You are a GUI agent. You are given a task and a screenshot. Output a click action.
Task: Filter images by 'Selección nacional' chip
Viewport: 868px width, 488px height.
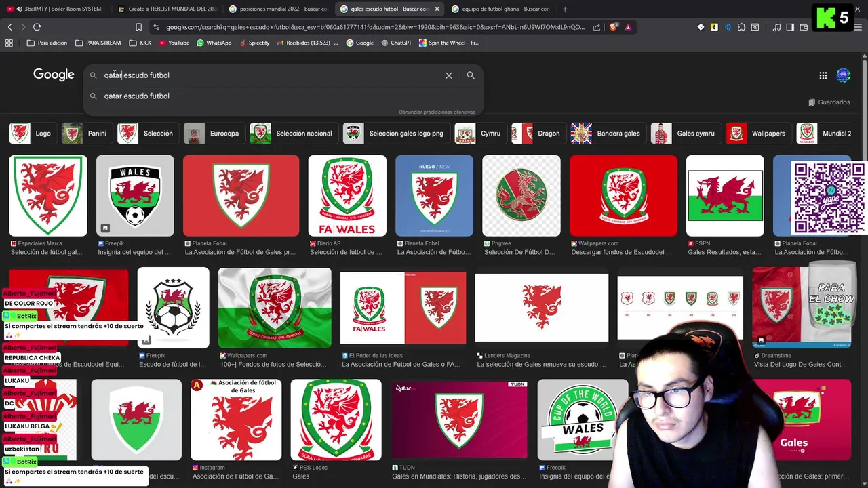[293, 134]
